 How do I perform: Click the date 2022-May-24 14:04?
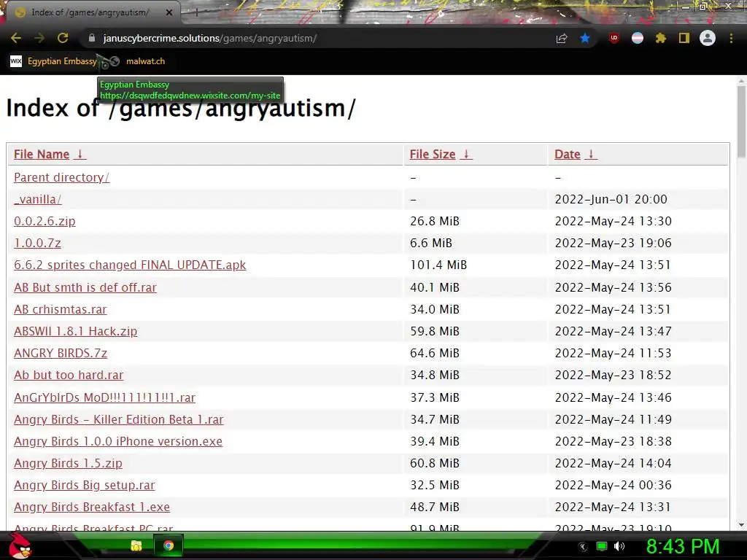tap(613, 463)
